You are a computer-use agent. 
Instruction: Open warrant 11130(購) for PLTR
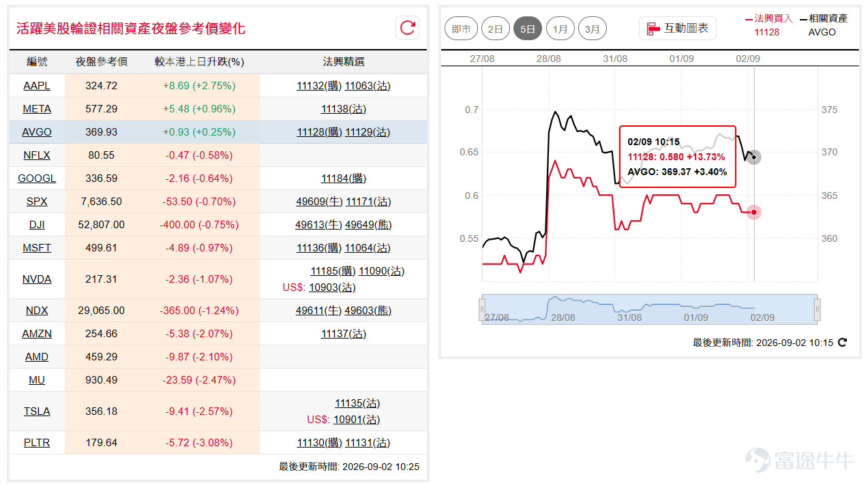(x=319, y=443)
